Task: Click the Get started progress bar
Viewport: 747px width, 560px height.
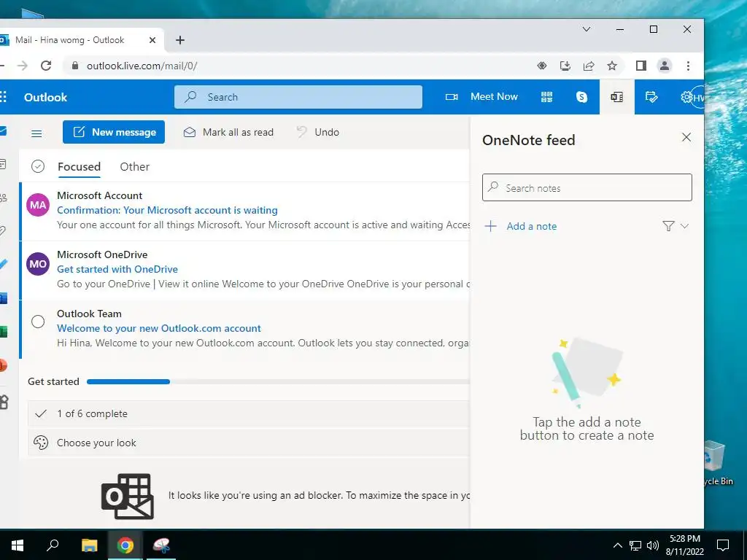Action: 278,381
